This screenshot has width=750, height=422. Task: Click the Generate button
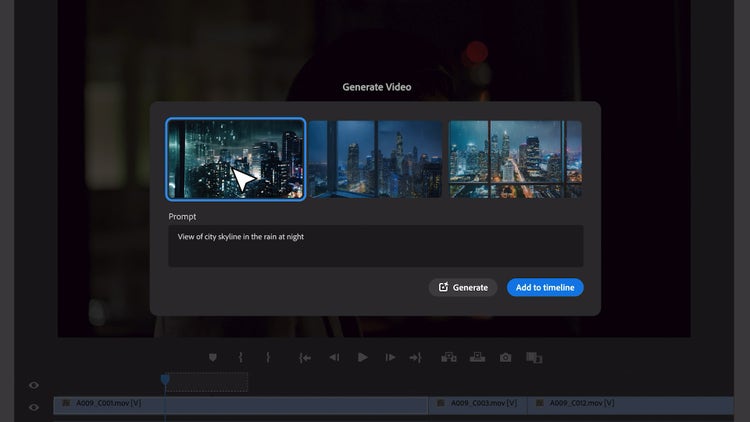(463, 287)
